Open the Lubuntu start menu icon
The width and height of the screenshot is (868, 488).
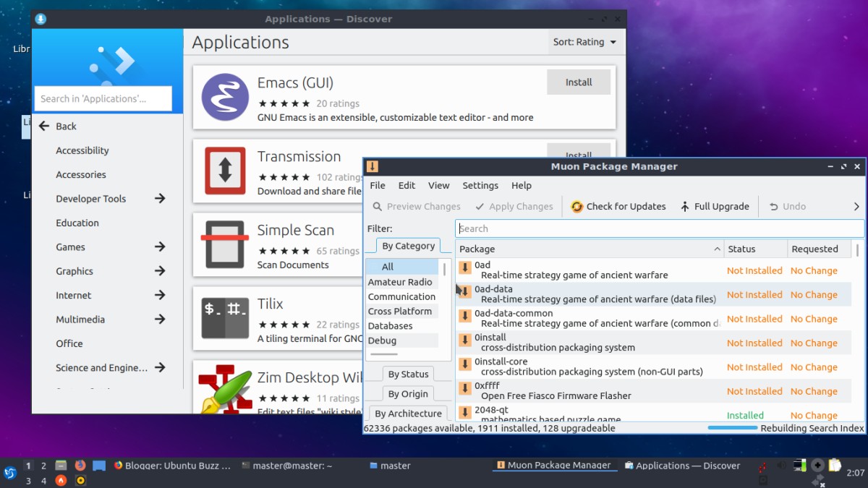click(x=10, y=472)
